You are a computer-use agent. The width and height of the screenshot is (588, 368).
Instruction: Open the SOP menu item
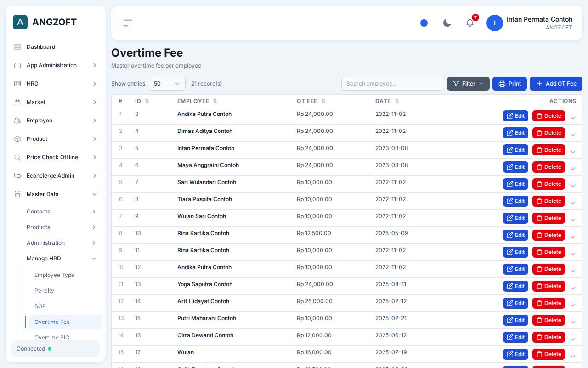tap(65, 306)
